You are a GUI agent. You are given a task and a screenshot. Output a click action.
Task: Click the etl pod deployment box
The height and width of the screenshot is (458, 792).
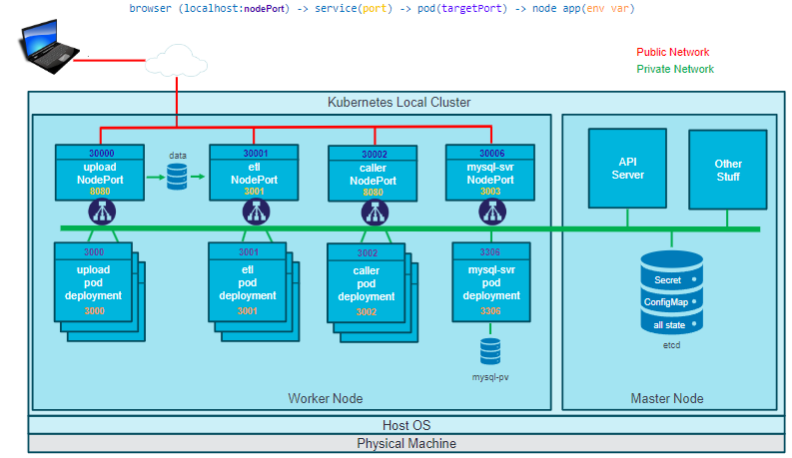[248, 282]
